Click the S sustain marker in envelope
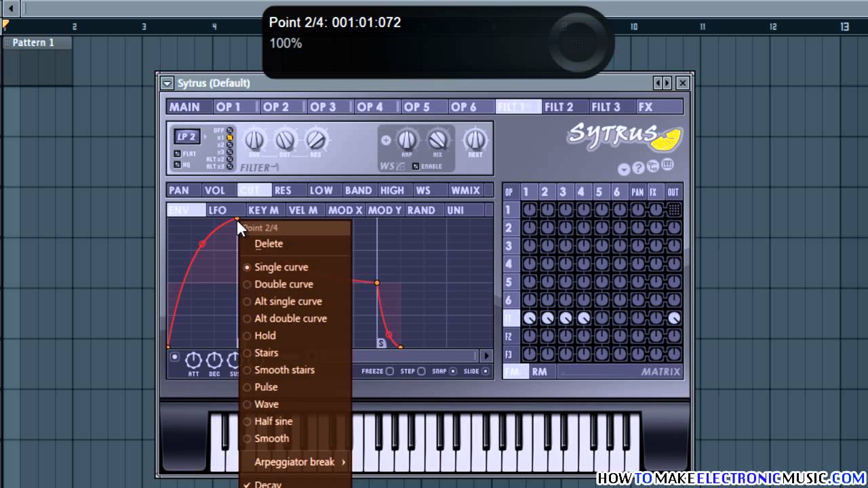 [381, 343]
